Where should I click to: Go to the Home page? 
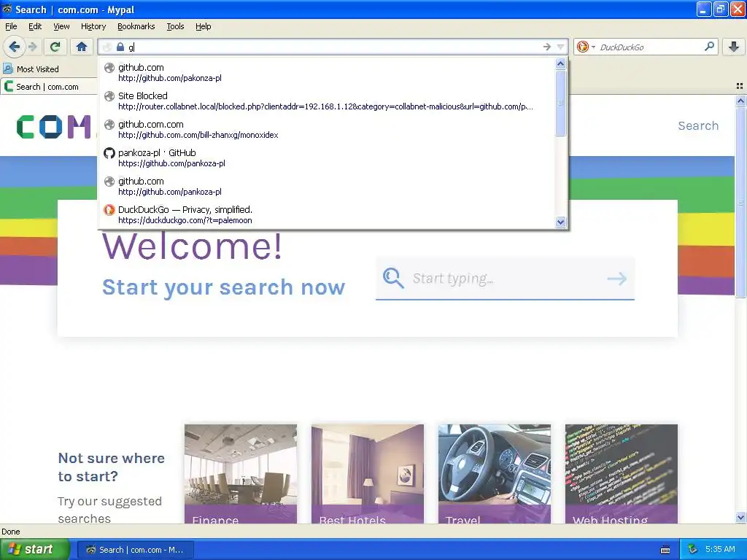(x=82, y=47)
